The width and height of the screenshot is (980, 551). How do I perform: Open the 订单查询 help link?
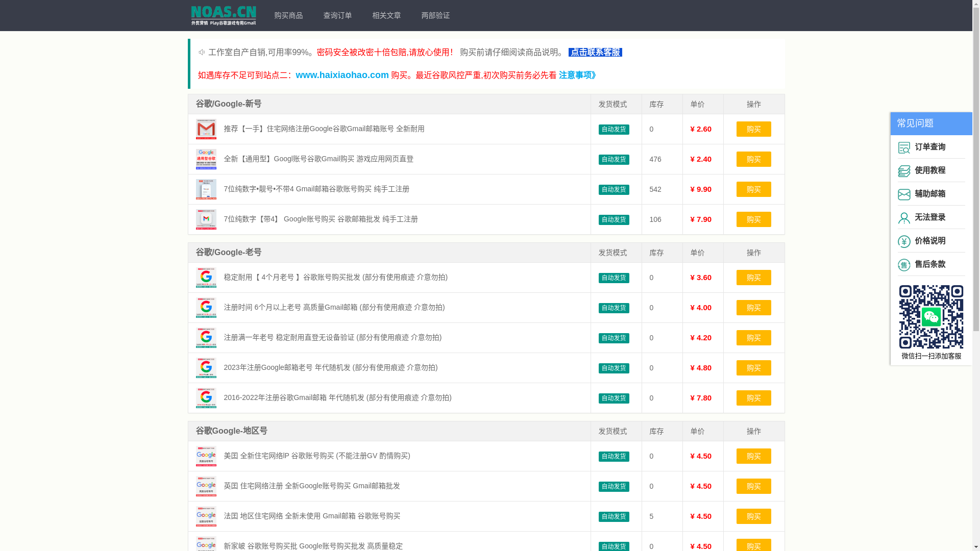pyautogui.click(x=930, y=147)
